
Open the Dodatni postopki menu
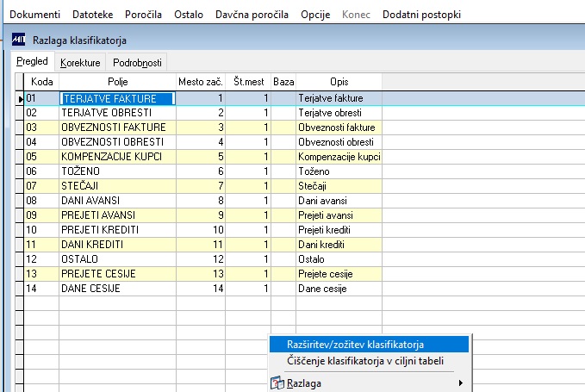pos(421,15)
